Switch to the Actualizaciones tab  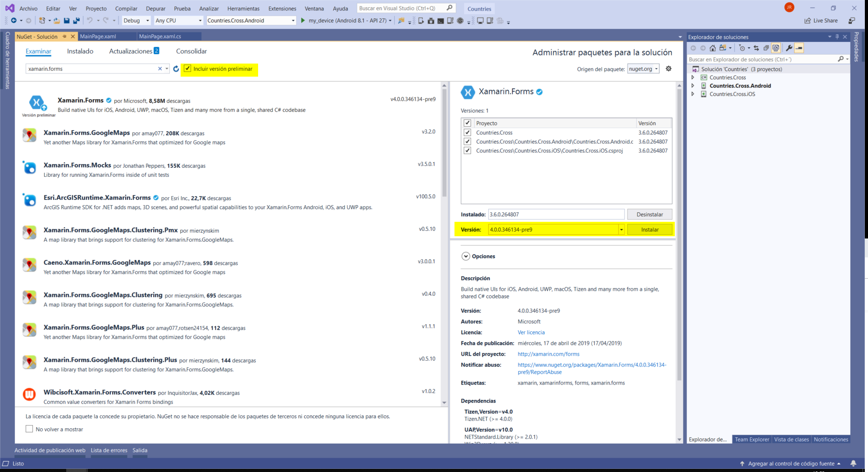click(x=134, y=51)
